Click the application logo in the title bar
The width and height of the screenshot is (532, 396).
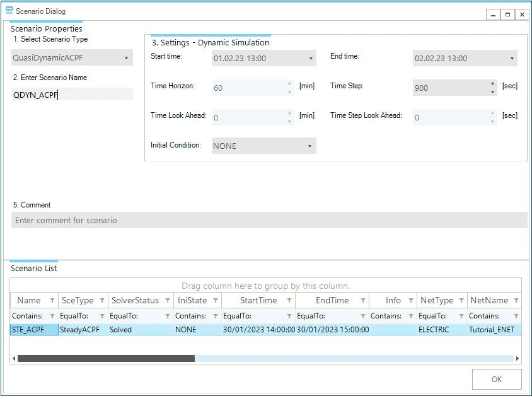(8, 10)
